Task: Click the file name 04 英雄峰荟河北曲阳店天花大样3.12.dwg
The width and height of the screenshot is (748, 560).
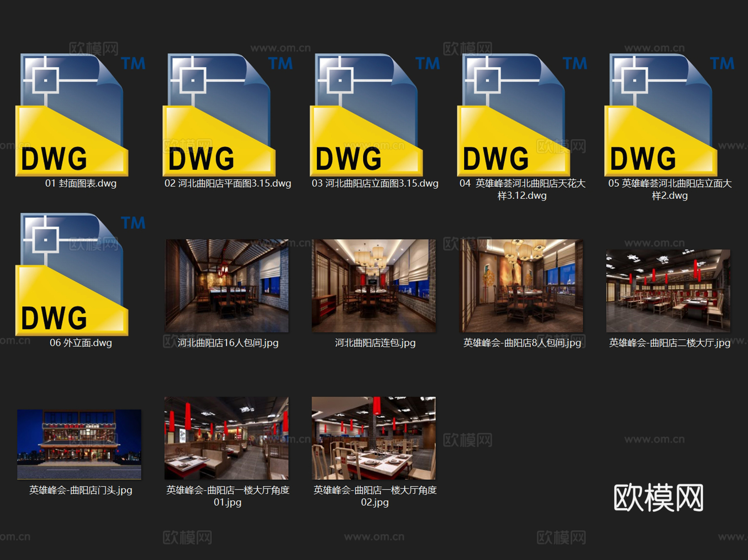Action: pyautogui.click(x=522, y=189)
